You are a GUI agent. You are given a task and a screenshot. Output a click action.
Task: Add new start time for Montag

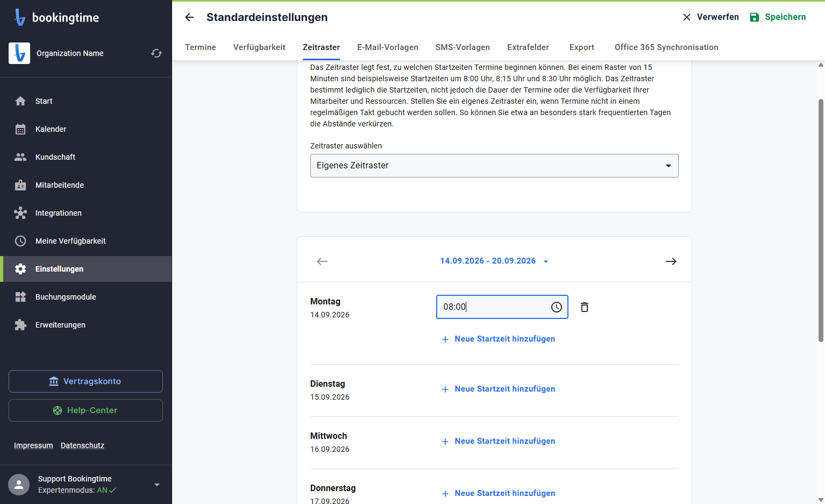click(x=498, y=339)
